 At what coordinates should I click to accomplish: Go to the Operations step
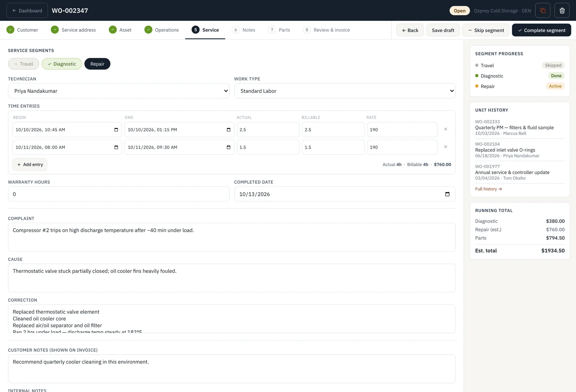[x=162, y=30]
